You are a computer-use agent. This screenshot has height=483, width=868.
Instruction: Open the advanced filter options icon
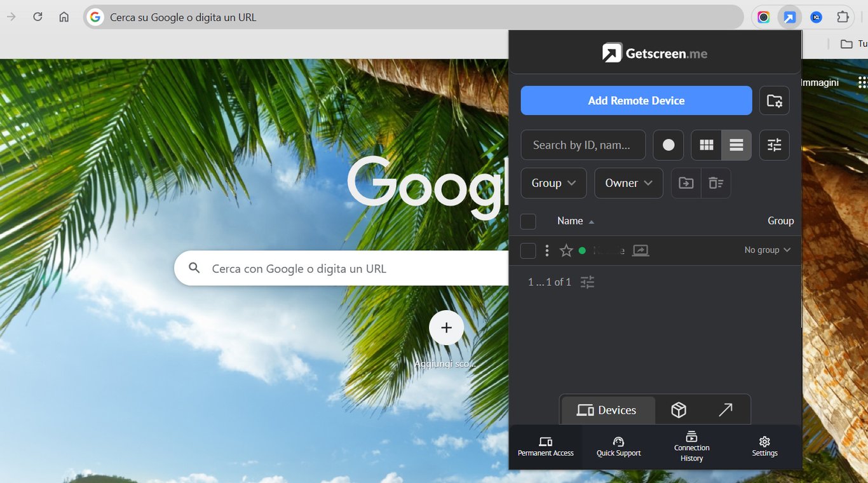774,145
